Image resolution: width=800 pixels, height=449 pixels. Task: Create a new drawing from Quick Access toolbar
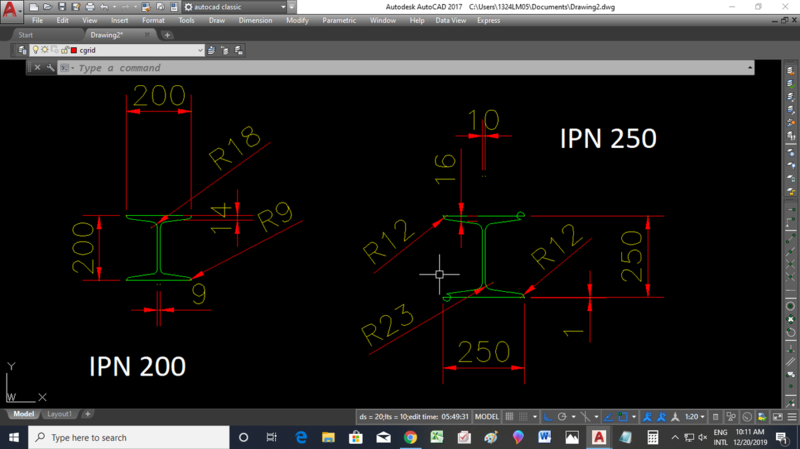[34, 7]
